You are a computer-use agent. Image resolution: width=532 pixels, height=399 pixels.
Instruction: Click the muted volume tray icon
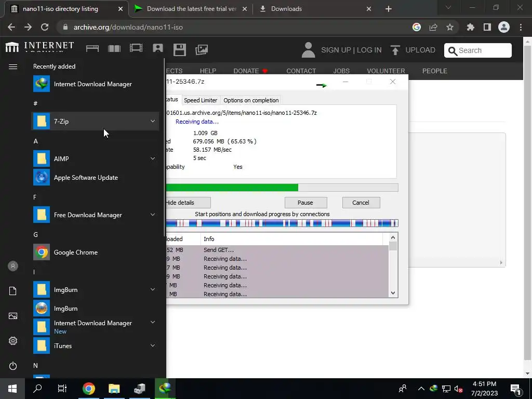coord(458,389)
